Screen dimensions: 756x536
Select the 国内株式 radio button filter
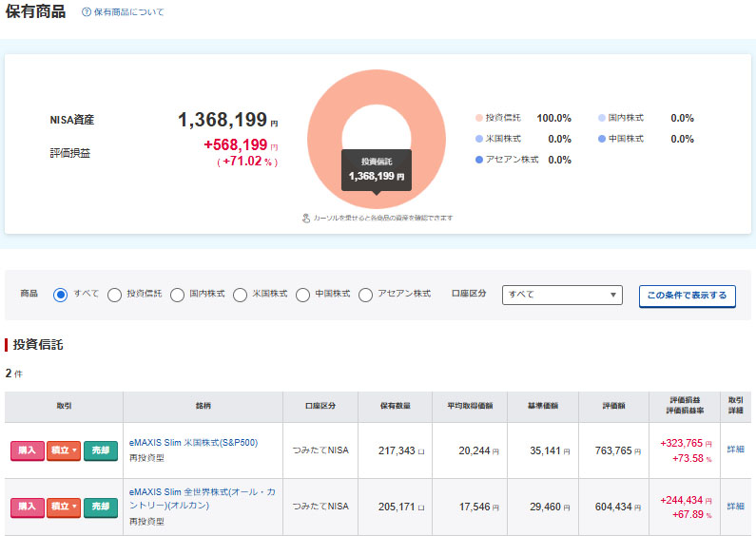pyautogui.click(x=177, y=295)
